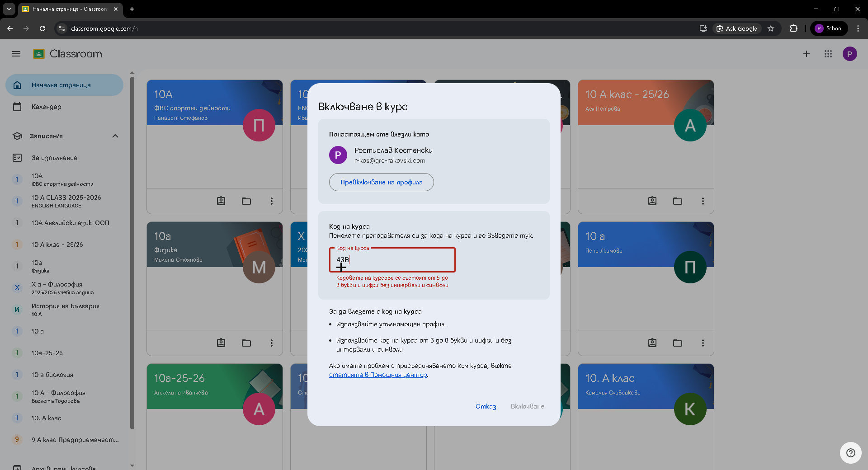This screenshot has width=868, height=470.
Task: Open gradebook icon on 10A ФВС card
Action: point(221,201)
